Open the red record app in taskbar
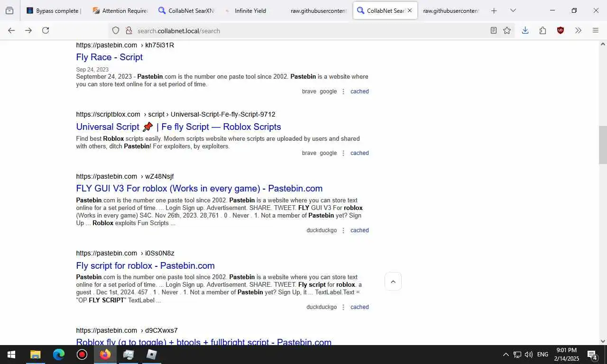This screenshot has width=607, height=364. click(82, 355)
